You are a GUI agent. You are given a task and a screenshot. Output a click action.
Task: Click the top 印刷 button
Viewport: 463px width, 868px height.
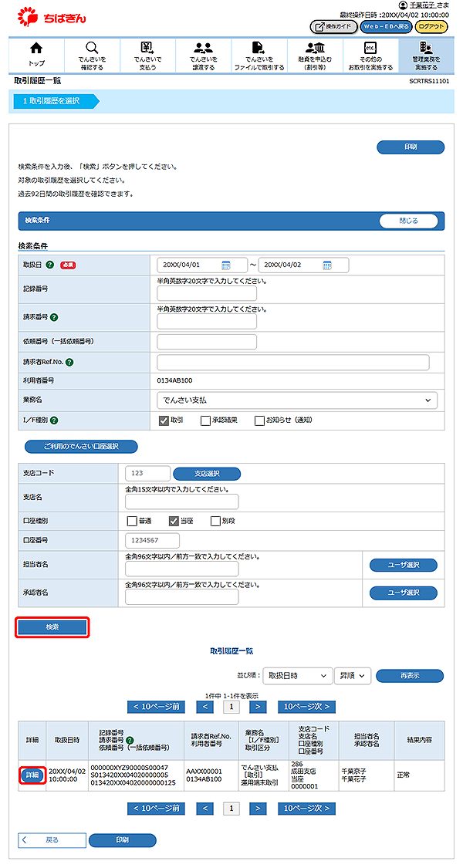pyautogui.click(x=411, y=147)
